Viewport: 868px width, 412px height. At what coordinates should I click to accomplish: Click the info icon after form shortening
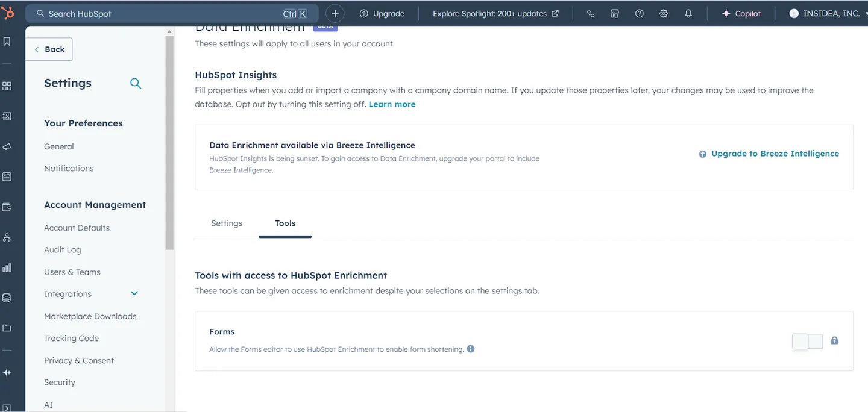click(471, 349)
